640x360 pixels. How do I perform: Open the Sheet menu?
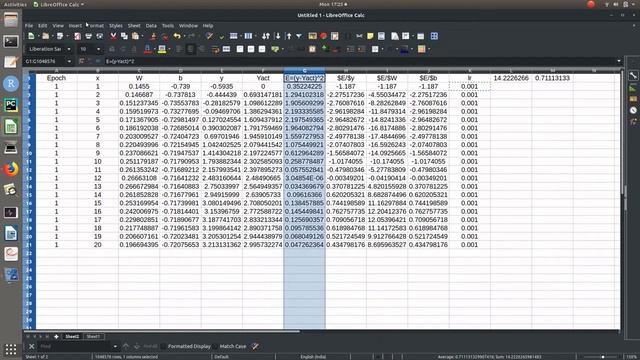[134, 26]
